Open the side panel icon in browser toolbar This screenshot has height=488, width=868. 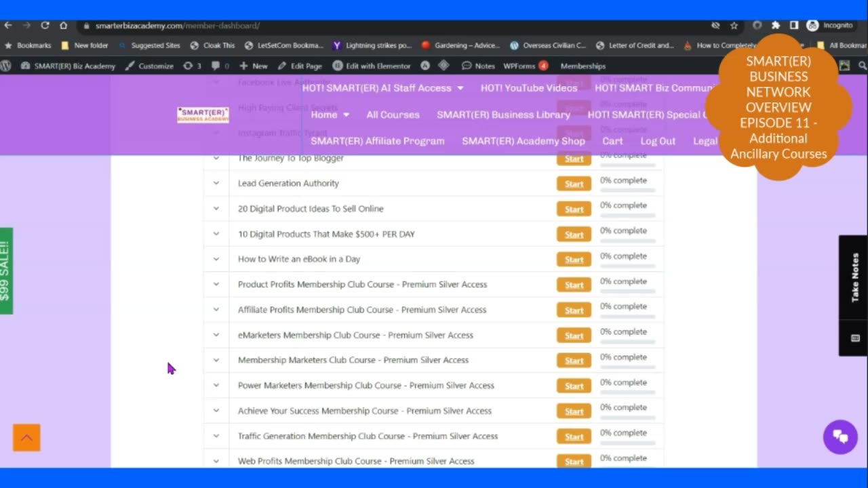coord(793,25)
